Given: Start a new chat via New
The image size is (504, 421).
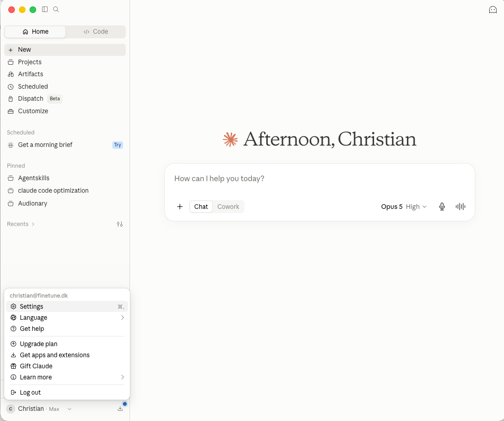Looking at the screenshot, I should pyautogui.click(x=65, y=50).
